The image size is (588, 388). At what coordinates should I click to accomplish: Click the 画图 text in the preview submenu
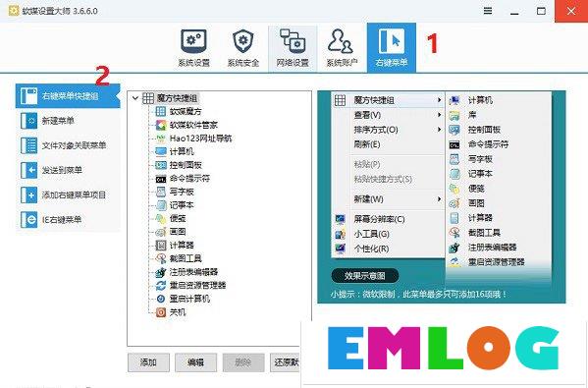(x=476, y=203)
